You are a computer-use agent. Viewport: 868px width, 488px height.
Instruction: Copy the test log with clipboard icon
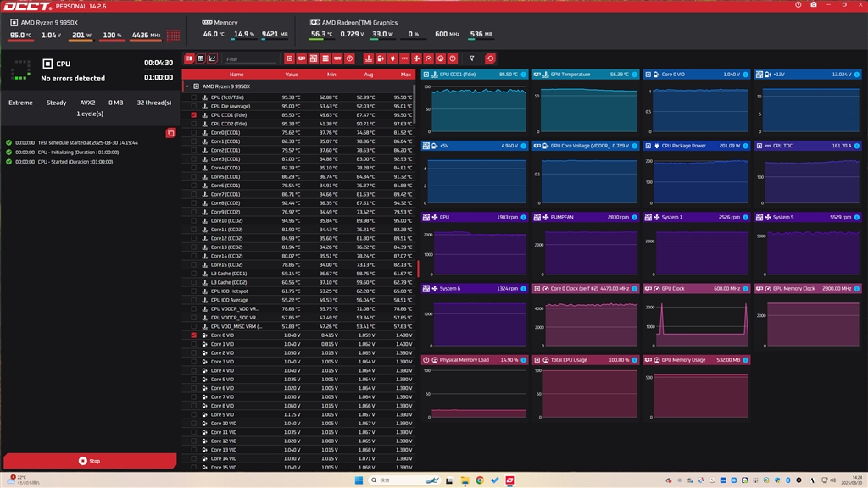pos(171,133)
